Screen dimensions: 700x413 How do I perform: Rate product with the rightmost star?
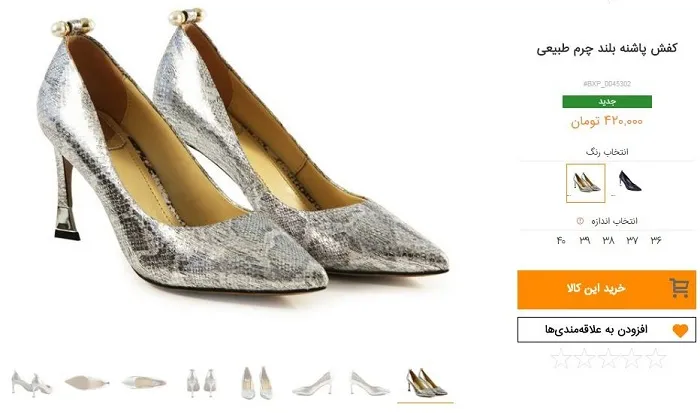pos(655,358)
